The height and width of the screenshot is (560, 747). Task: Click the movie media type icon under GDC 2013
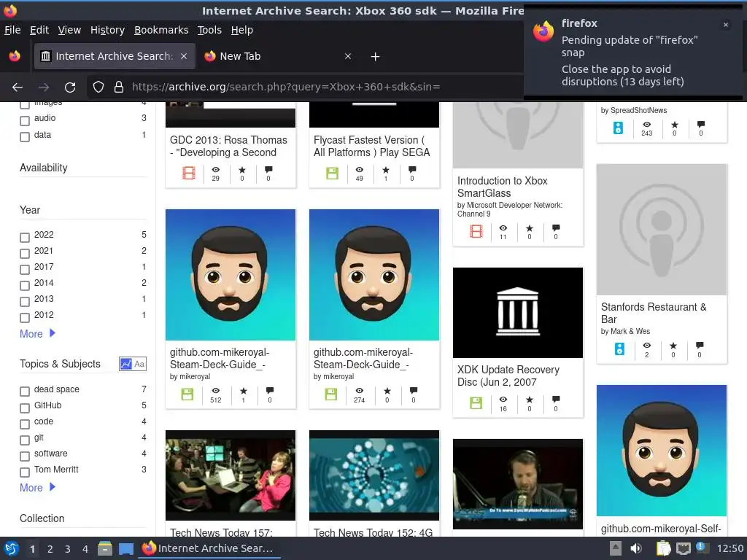[189, 173]
